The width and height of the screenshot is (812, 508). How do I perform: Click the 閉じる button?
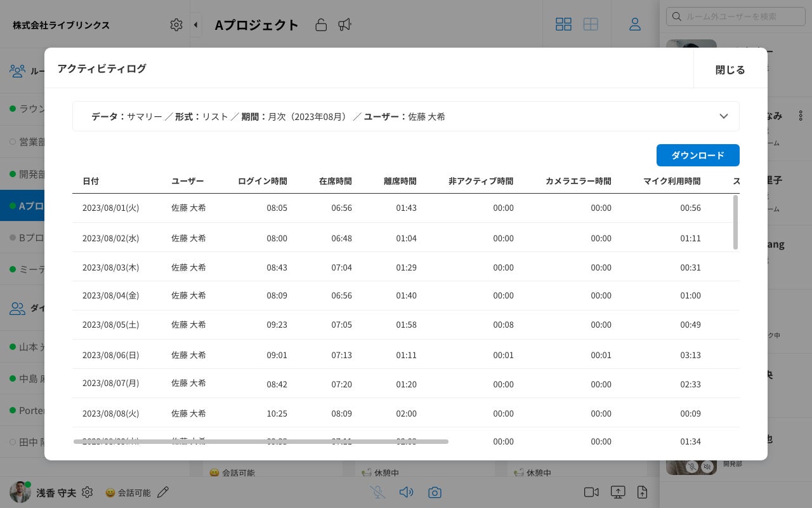tap(730, 70)
